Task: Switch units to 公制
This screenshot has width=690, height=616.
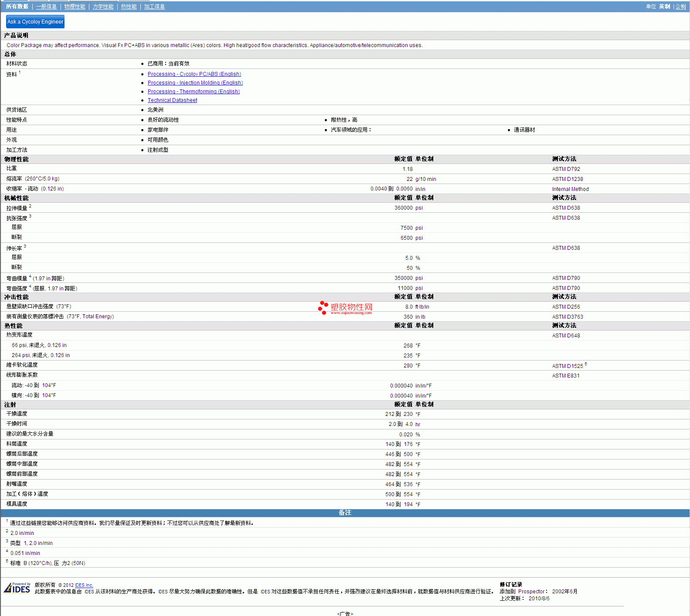Action: tap(680, 7)
